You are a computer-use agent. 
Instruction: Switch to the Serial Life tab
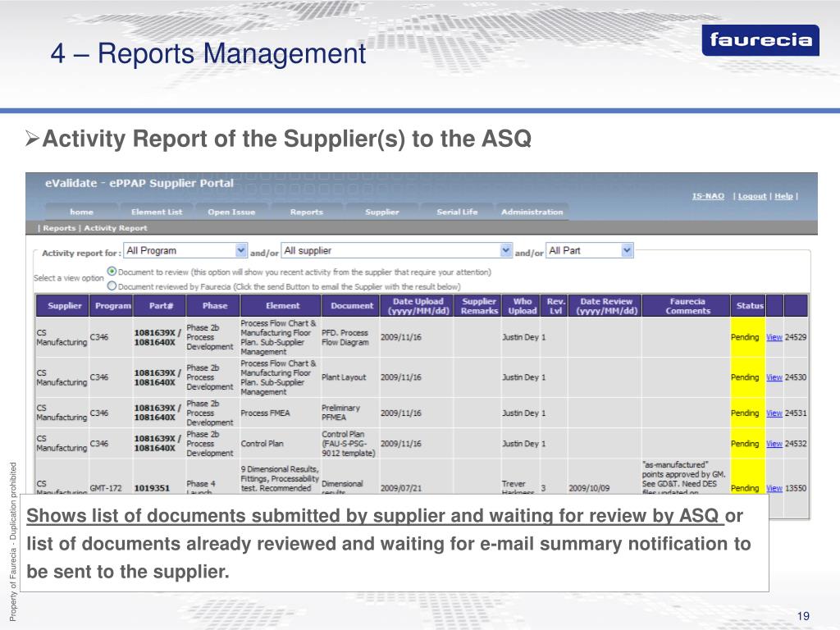457,212
